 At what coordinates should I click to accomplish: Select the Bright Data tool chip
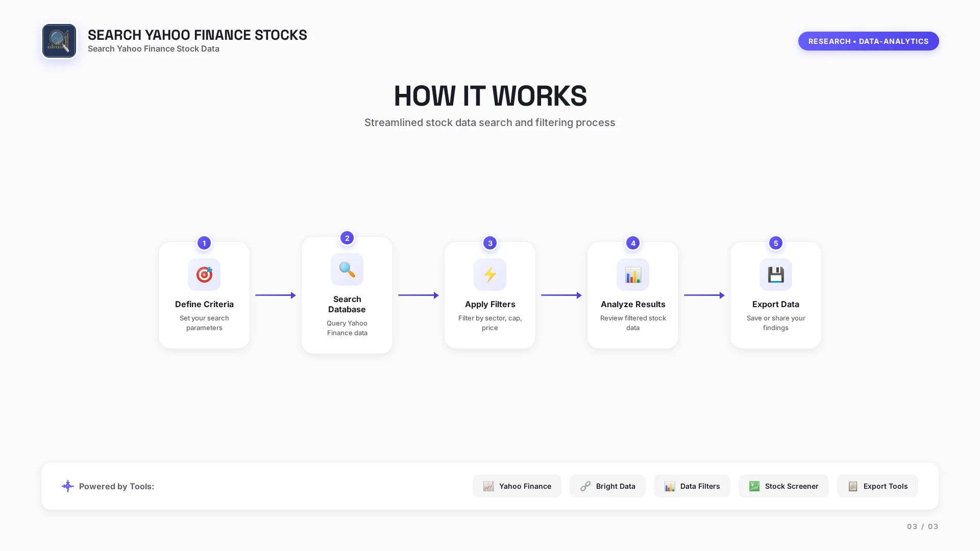point(607,486)
